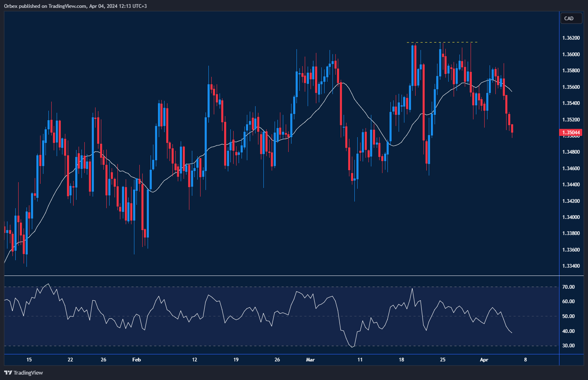Click the 50.00 RSI midline label
This screenshot has width=588, height=380.
(569, 316)
